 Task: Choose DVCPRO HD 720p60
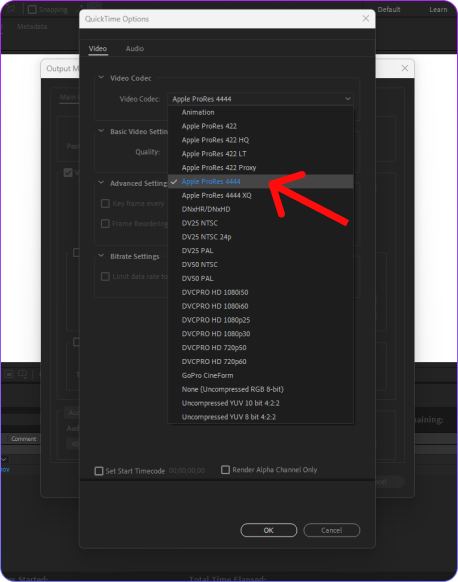[x=261, y=362]
